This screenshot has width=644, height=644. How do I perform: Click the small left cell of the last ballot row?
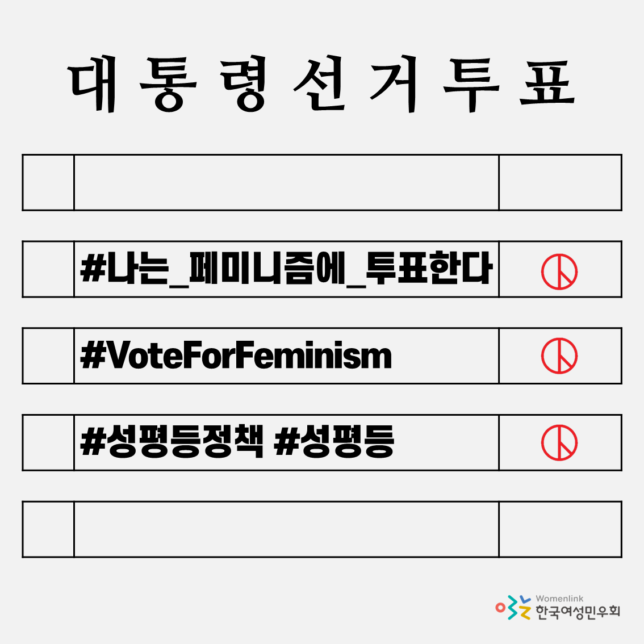coord(48,529)
